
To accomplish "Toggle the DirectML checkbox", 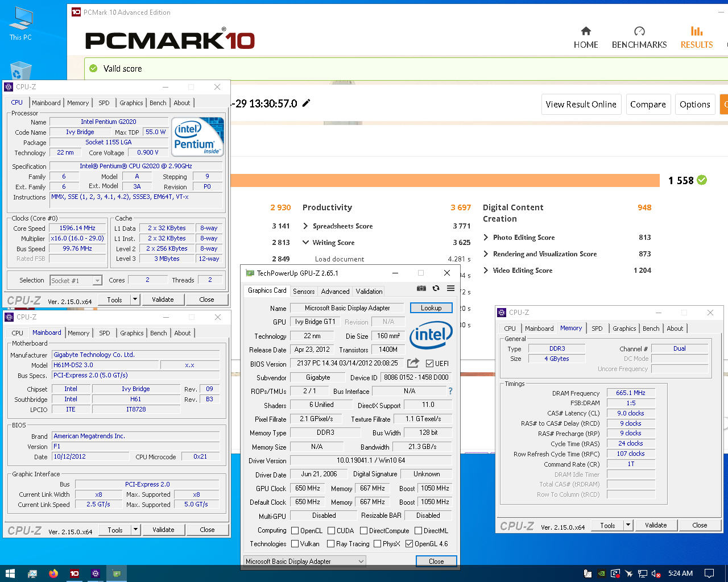I will pyautogui.click(x=418, y=530).
